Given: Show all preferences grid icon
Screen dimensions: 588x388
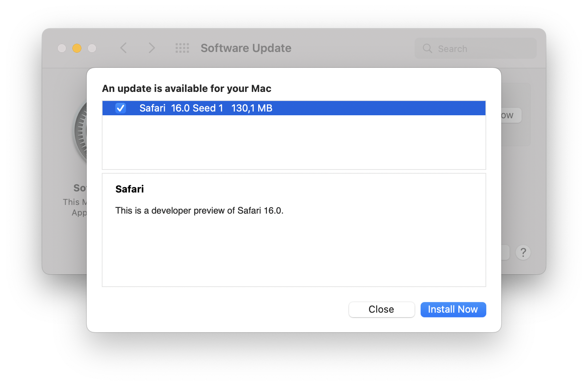Looking at the screenshot, I should 182,48.
